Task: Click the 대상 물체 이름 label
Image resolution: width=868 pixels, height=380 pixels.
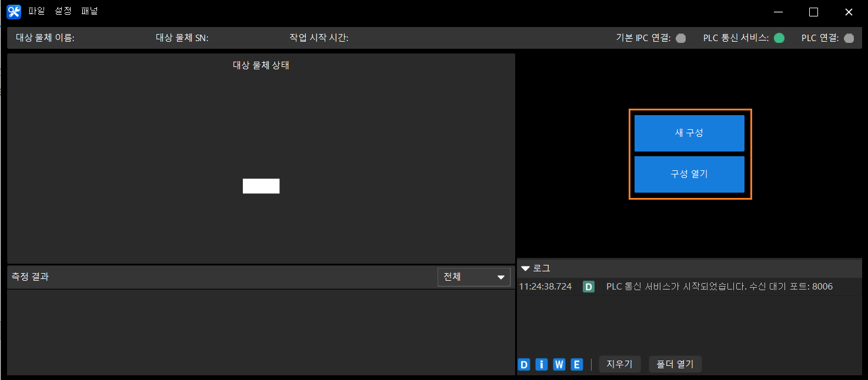Action: point(45,38)
